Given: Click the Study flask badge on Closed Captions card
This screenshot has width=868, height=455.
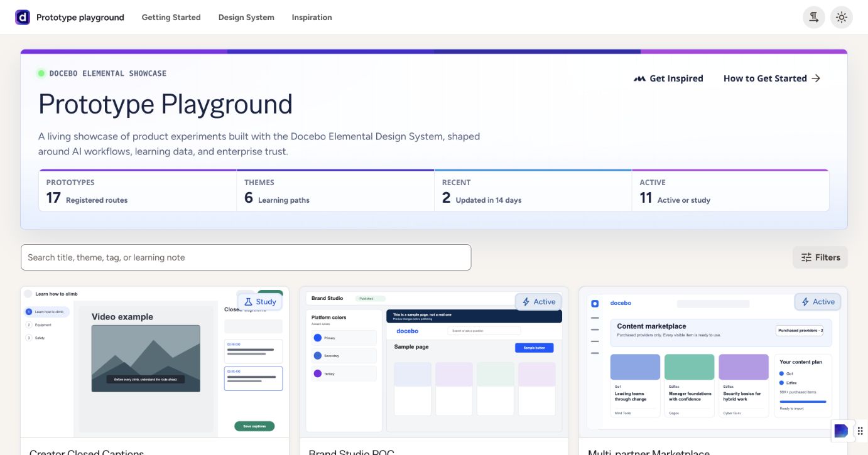Looking at the screenshot, I should (x=259, y=302).
